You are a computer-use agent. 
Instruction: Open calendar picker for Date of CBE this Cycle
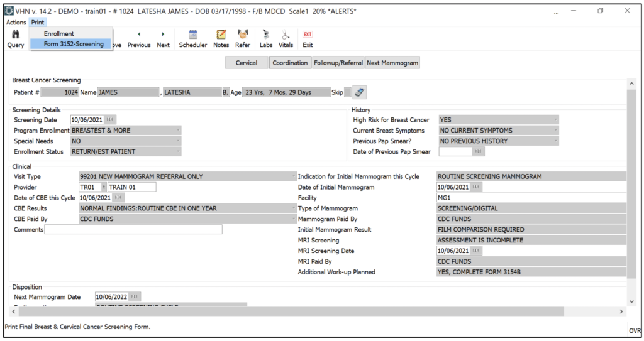pyautogui.click(x=118, y=198)
